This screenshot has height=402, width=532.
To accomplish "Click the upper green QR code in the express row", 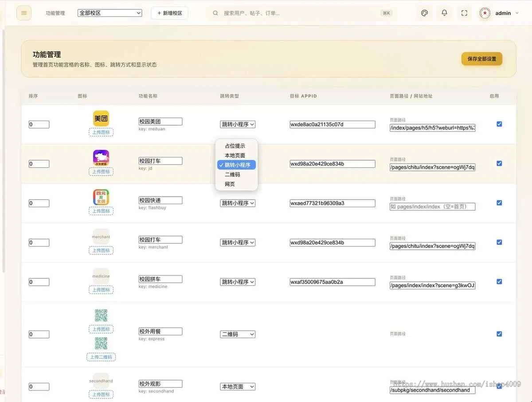I will coord(101,315).
